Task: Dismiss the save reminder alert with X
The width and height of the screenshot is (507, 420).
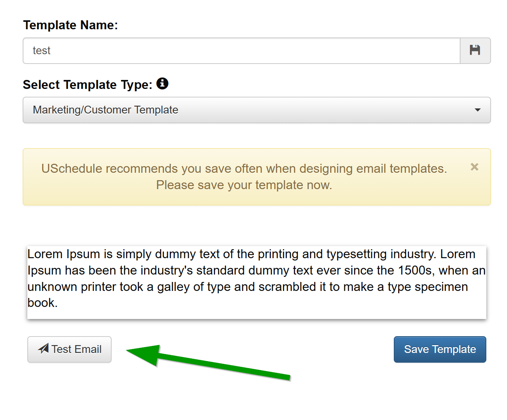Action: 474,167
